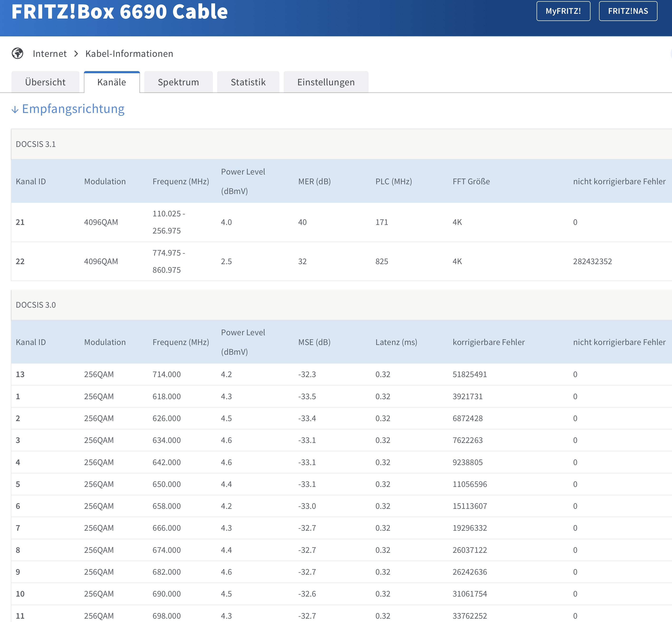The height and width of the screenshot is (622, 672).
Task: Click the MyFRITZ! button
Action: click(x=563, y=11)
